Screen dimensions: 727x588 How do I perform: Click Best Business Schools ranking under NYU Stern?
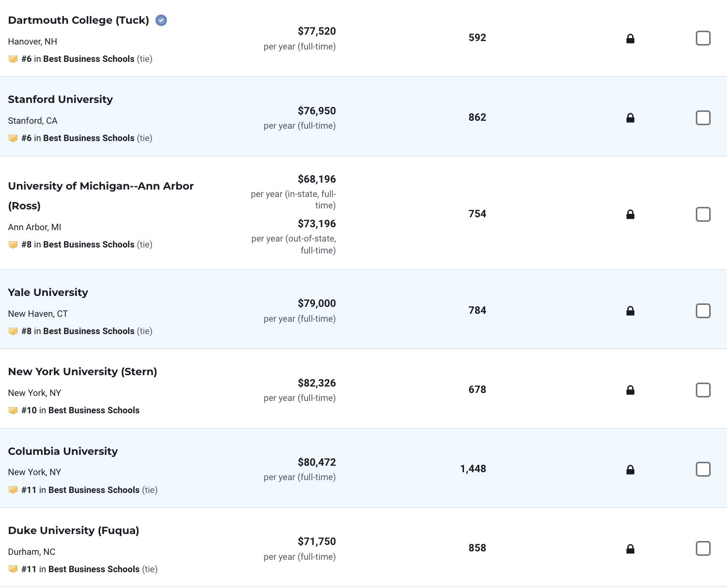coord(94,410)
